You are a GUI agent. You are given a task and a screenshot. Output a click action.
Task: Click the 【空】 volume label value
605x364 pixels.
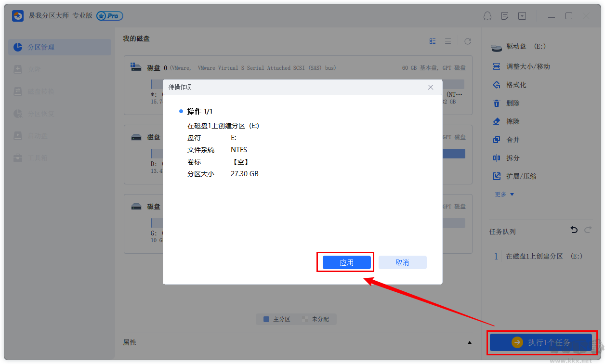tap(240, 162)
